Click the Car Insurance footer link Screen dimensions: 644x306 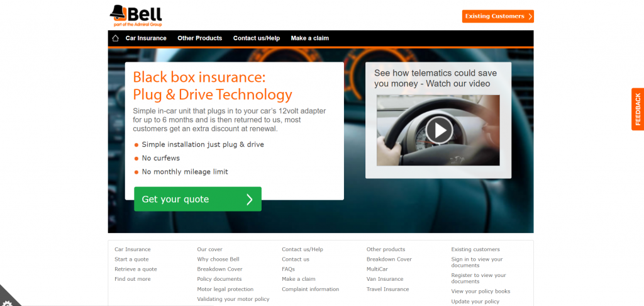tap(133, 249)
